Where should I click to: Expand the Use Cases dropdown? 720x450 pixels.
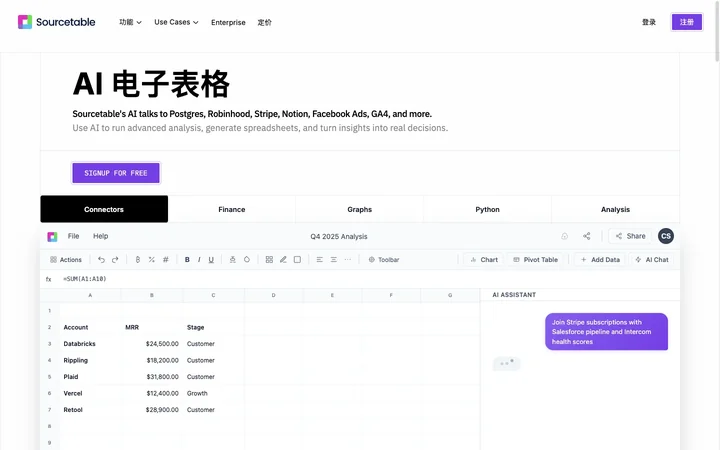[176, 22]
